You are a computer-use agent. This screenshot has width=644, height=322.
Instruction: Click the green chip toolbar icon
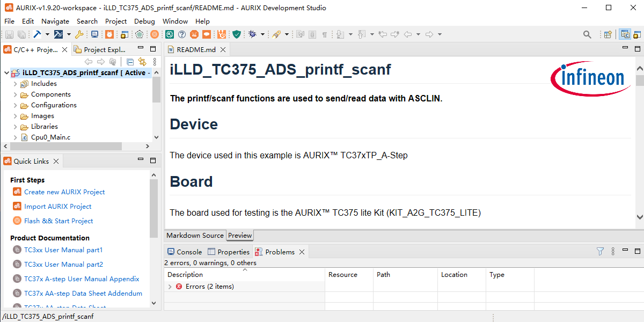tap(170, 34)
